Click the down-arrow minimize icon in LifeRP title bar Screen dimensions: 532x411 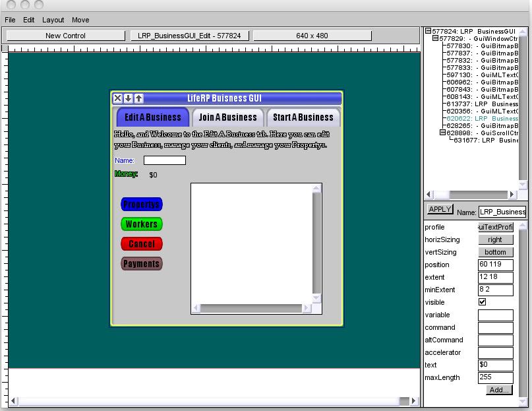(x=128, y=98)
